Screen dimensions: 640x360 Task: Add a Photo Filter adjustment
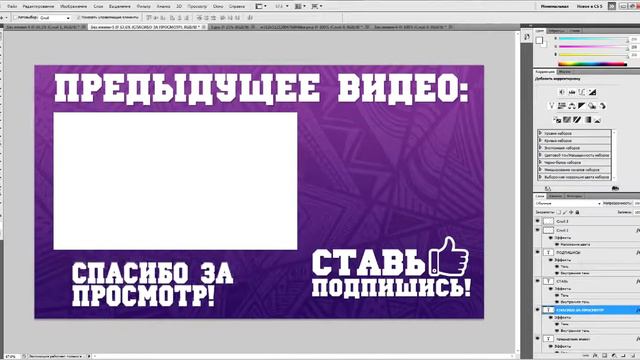click(x=592, y=106)
